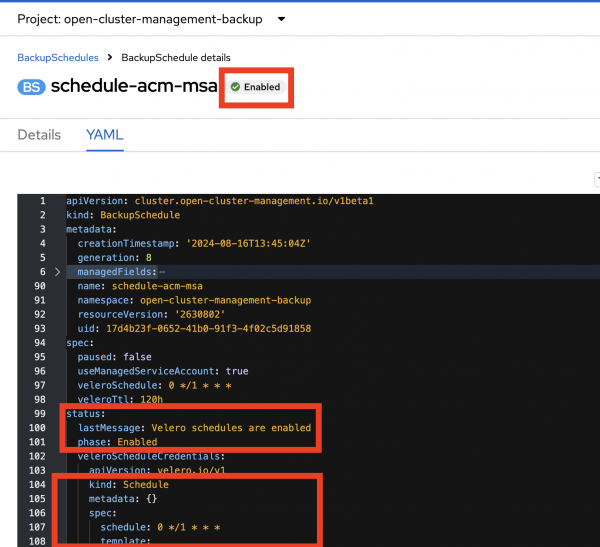Click the collapsed managedFields ellipsis marker
600x547 pixels.
(162, 272)
